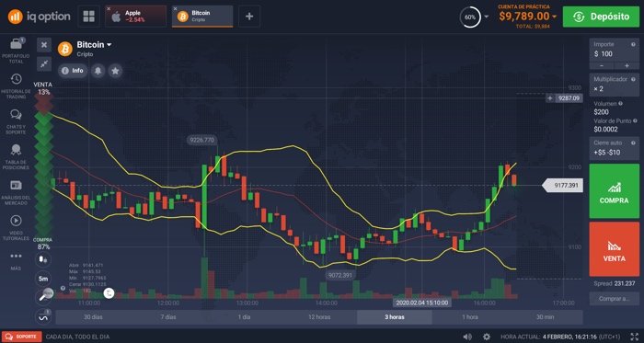Open the Multiplicador × 2 selector

(615, 84)
